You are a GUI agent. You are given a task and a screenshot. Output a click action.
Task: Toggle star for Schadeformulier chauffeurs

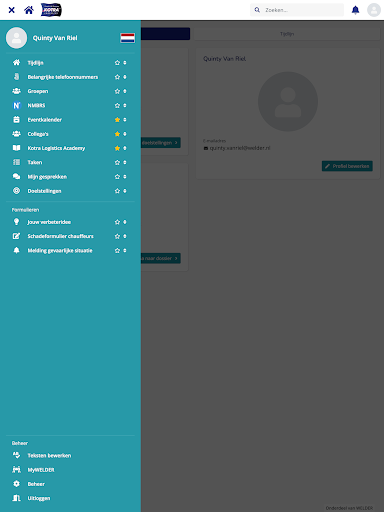tap(117, 236)
